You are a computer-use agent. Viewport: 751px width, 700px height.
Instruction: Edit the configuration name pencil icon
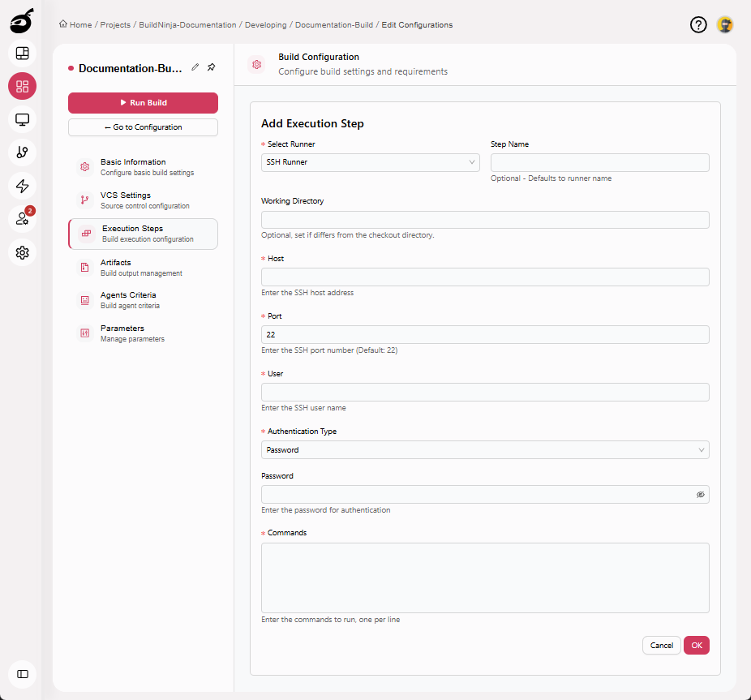click(x=195, y=67)
